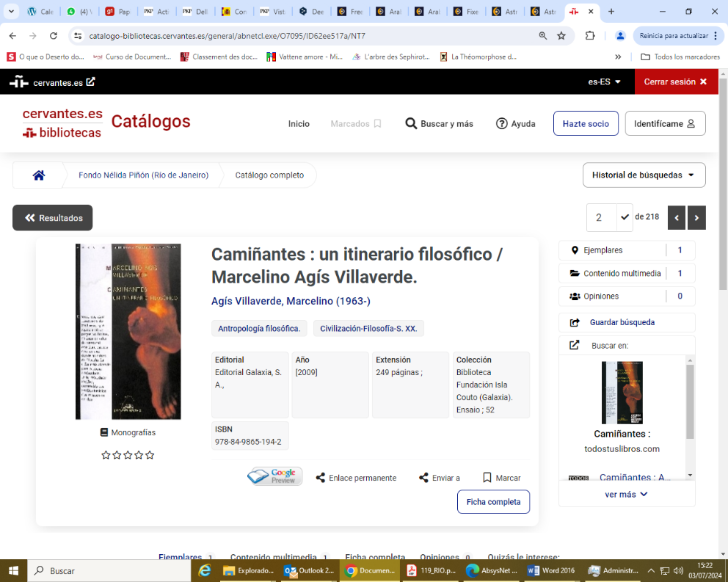
Task: Click the Hazte socio button
Action: [x=586, y=123]
